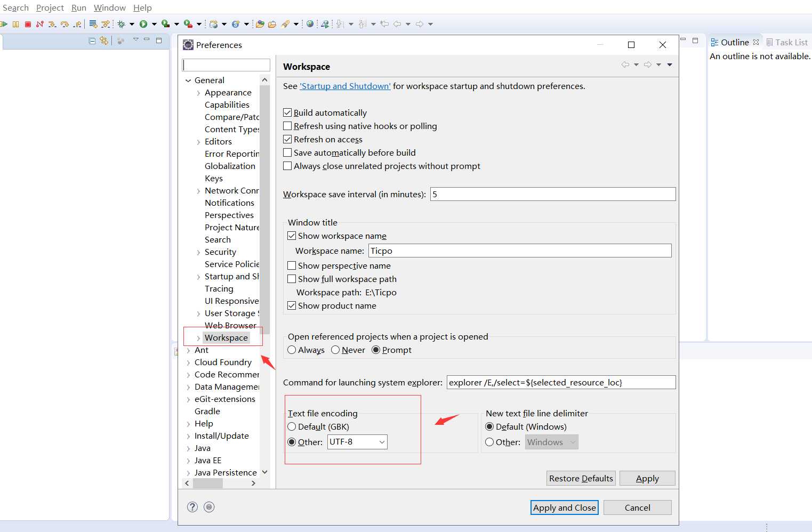This screenshot has height=532, width=812.
Task: Open the 'Startup and Shutdown' link
Action: [345, 86]
